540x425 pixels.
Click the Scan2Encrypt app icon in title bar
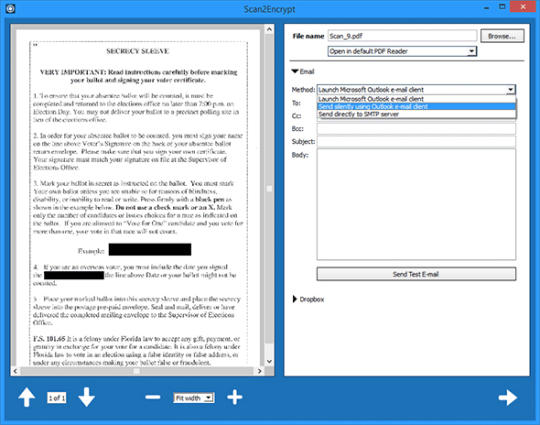pos(10,8)
